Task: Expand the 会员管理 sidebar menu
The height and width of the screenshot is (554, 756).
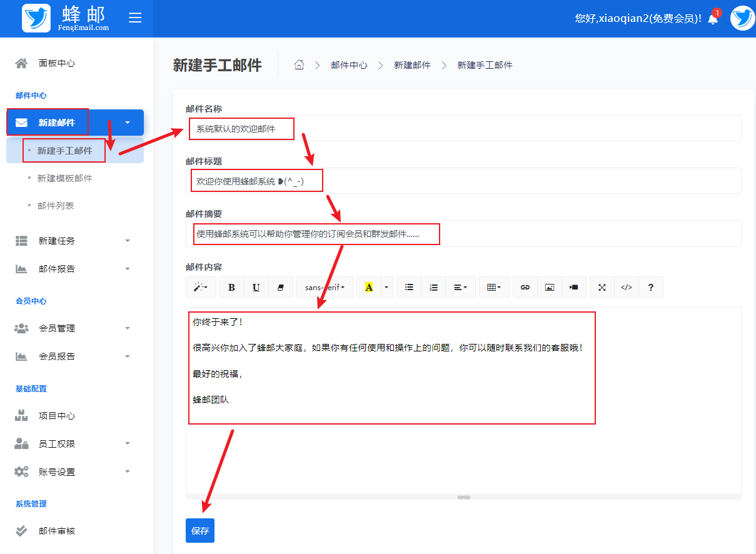Action: (75, 328)
